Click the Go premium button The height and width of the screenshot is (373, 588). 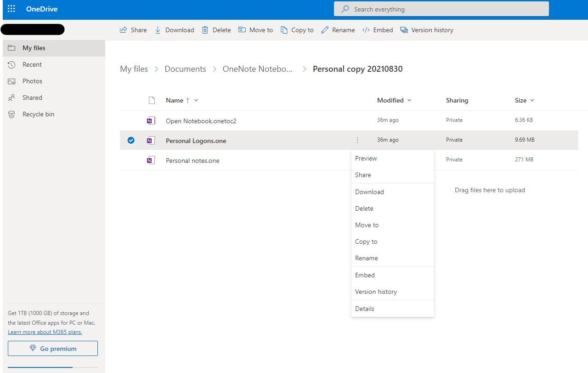(x=53, y=349)
